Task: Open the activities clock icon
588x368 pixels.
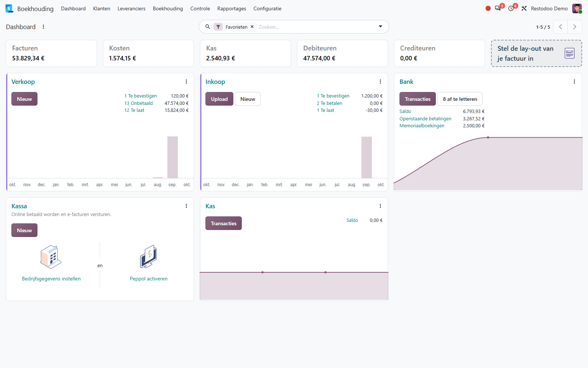Action: click(511, 8)
